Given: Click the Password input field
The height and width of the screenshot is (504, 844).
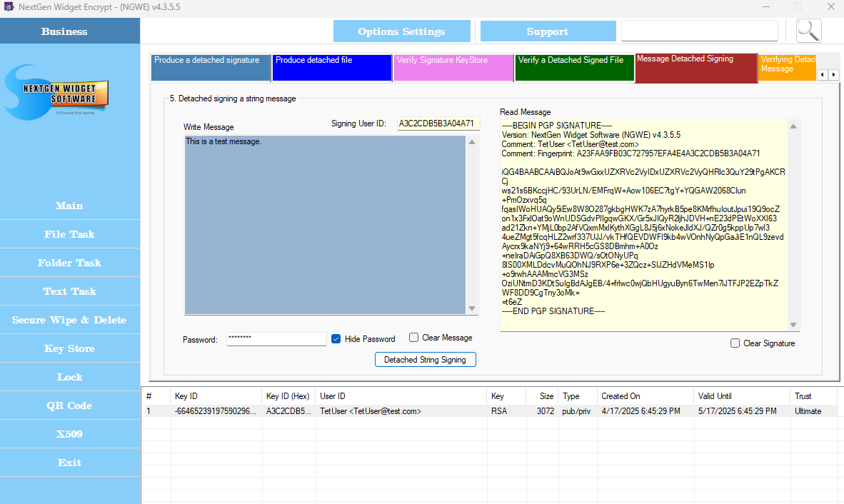Looking at the screenshot, I should pos(276,339).
